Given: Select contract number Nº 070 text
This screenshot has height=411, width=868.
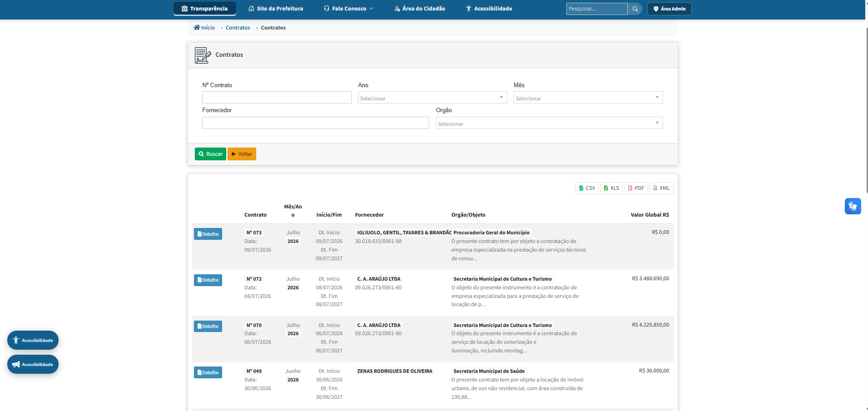Looking at the screenshot, I should (x=254, y=325).
